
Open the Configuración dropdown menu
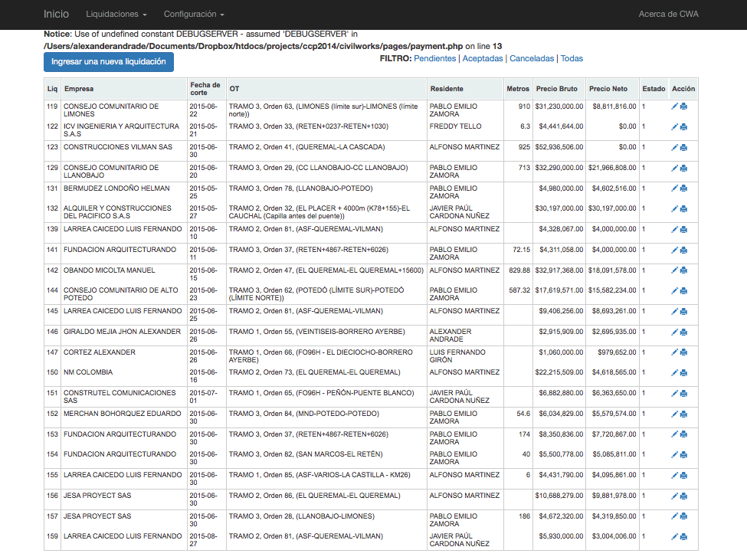[194, 15]
